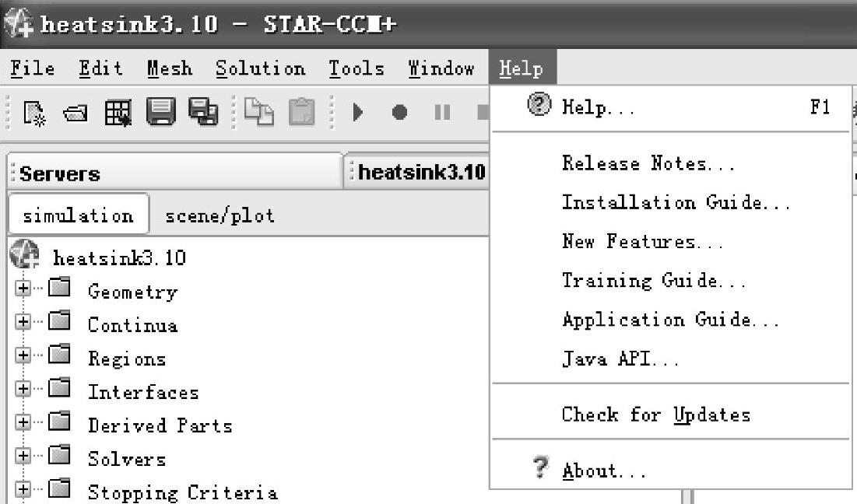This screenshot has height=504, width=857.
Task: Click the Solvers folder icon
Action: [59, 454]
